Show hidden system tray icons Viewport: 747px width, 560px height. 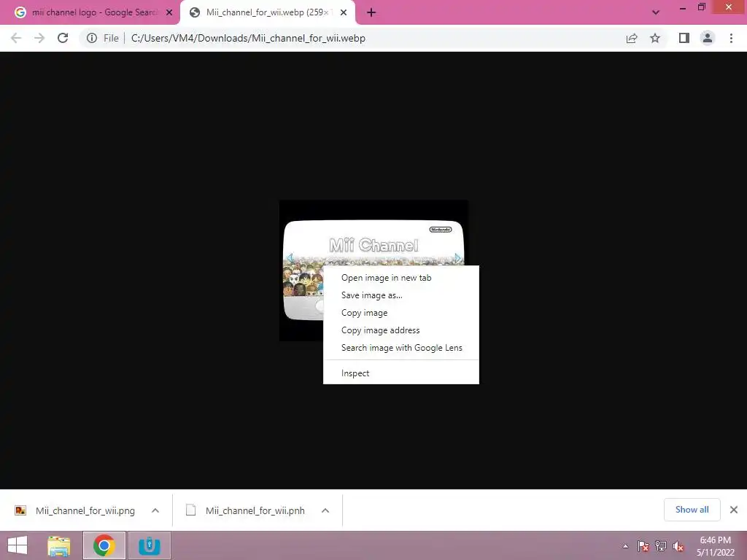tap(625, 546)
